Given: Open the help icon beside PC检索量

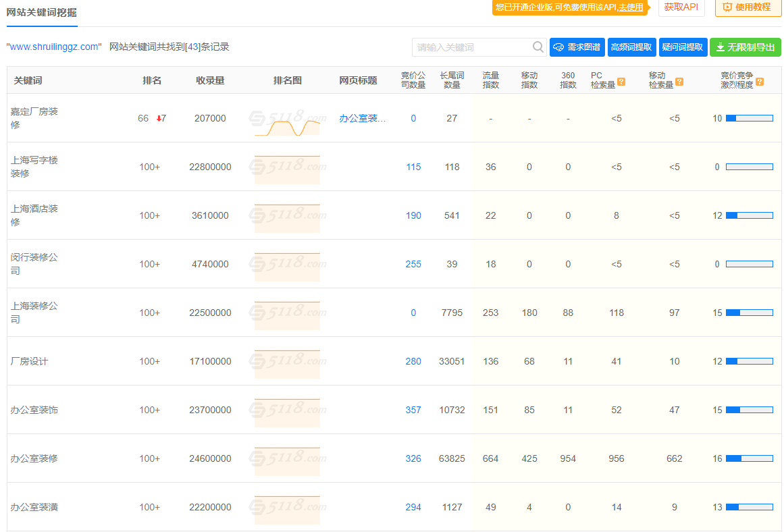Looking at the screenshot, I should (x=621, y=82).
